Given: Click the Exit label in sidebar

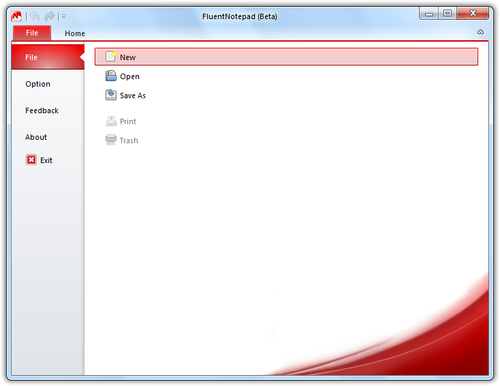Looking at the screenshot, I should click(x=46, y=160).
